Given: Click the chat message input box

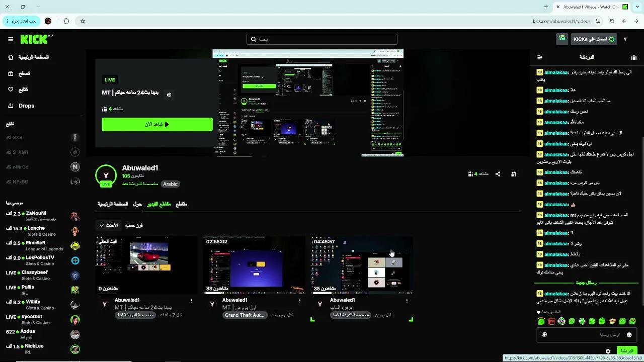Looking at the screenshot, I should coord(587,335).
